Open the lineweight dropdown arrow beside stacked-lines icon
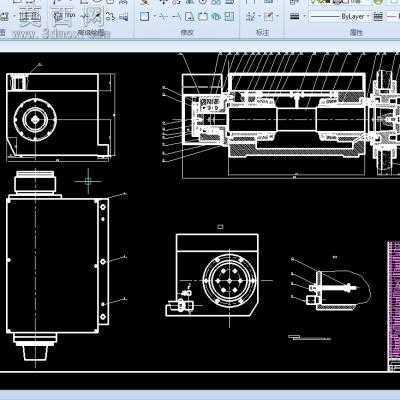The width and height of the screenshot is (400, 400). tap(304, 16)
